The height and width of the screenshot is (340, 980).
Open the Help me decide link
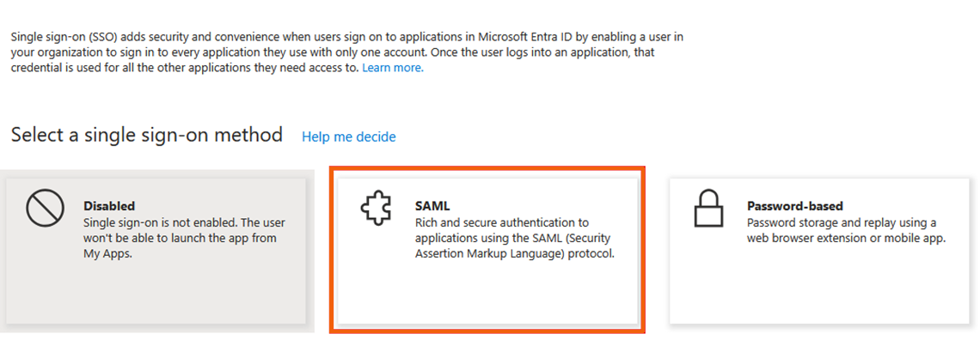tap(349, 137)
